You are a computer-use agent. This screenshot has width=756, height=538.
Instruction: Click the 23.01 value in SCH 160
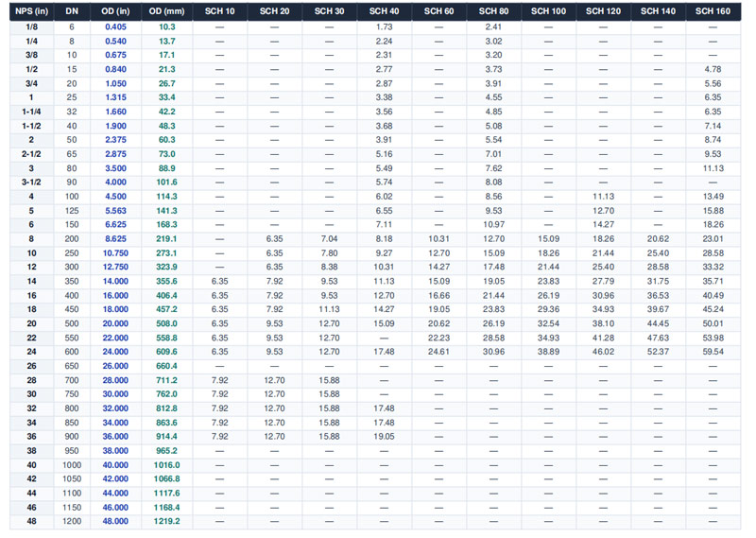coord(713,239)
